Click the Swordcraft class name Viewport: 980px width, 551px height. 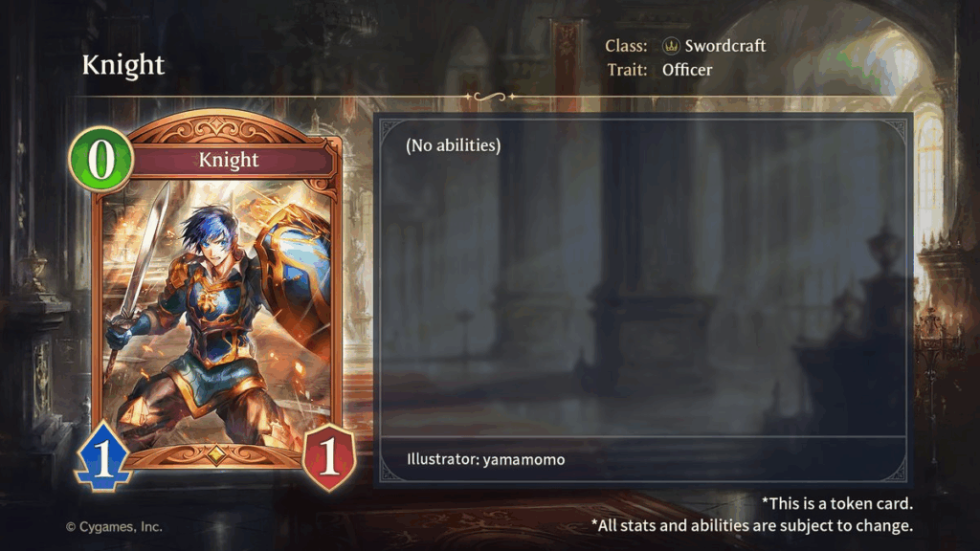pos(725,46)
